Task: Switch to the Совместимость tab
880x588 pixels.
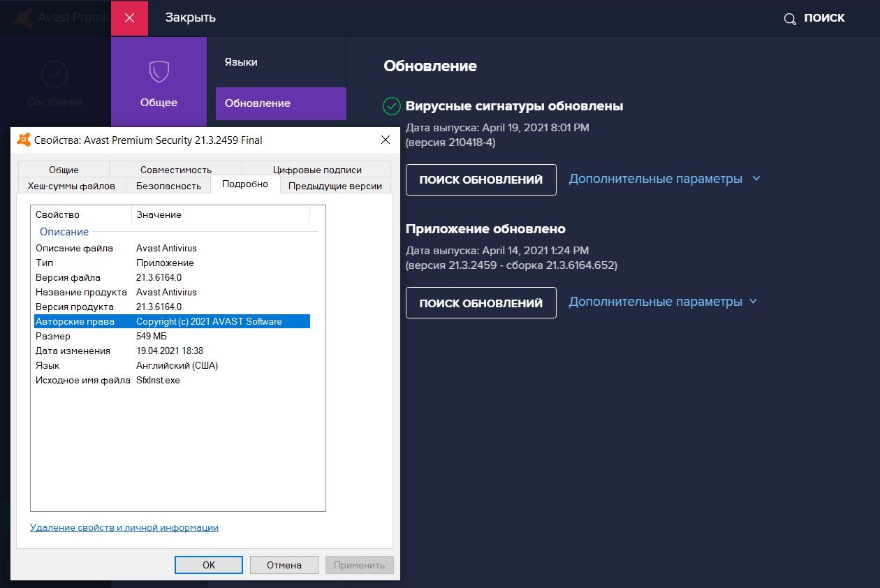Action: (x=175, y=170)
